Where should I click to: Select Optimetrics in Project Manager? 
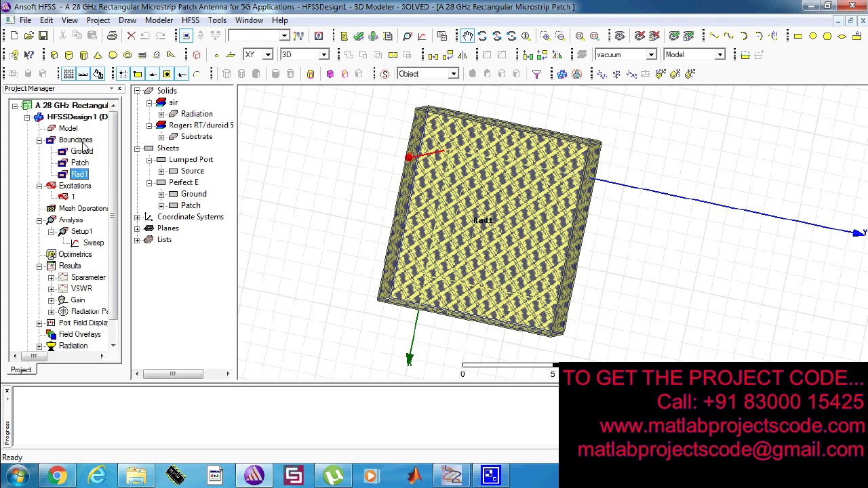coord(75,254)
